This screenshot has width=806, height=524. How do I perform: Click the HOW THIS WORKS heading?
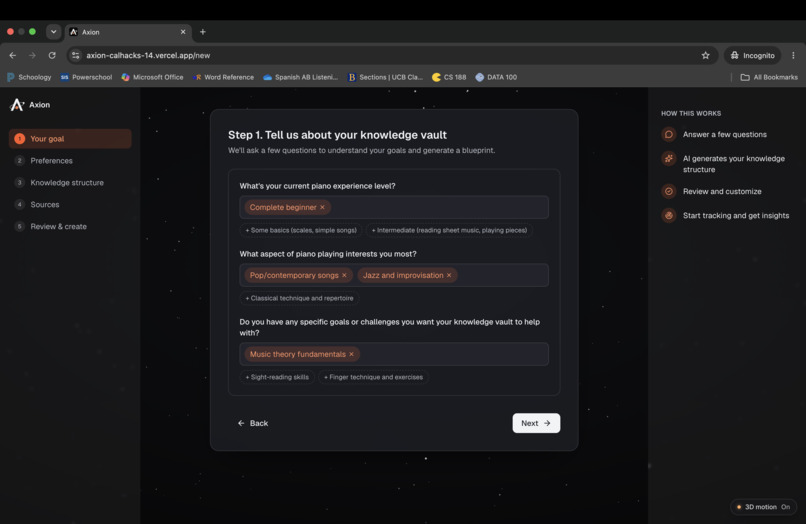click(x=691, y=114)
